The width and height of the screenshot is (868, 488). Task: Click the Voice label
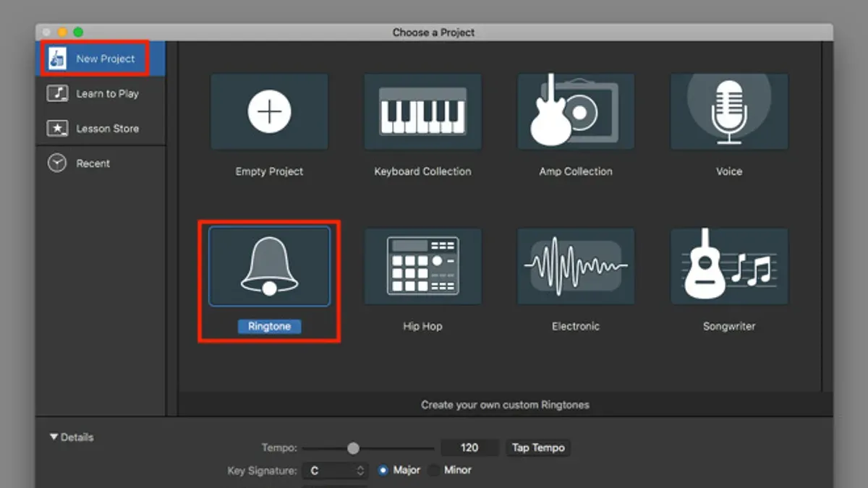click(x=729, y=171)
